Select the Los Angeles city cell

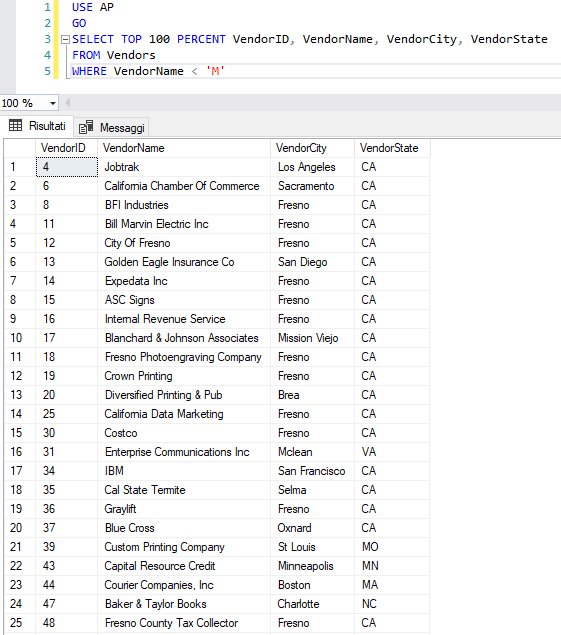point(312,167)
